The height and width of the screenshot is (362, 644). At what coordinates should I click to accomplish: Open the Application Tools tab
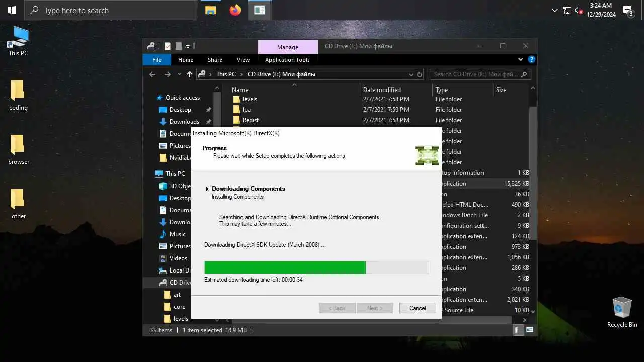pyautogui.click(x=287, y=60)
